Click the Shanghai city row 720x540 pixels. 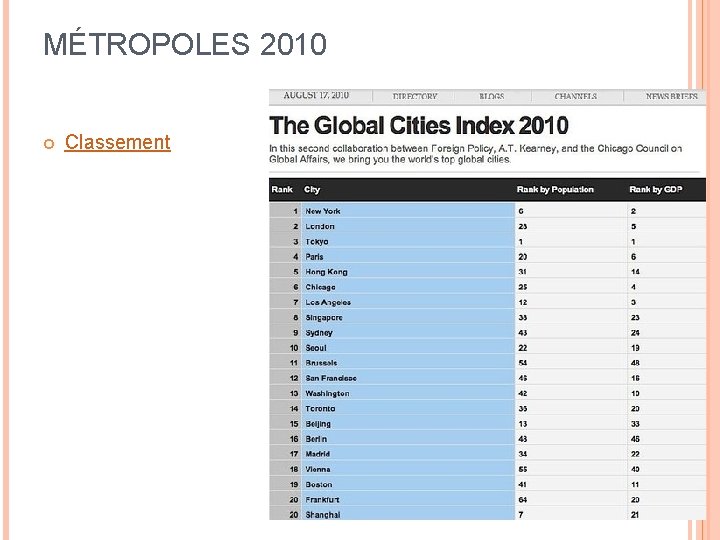(323, 514)
